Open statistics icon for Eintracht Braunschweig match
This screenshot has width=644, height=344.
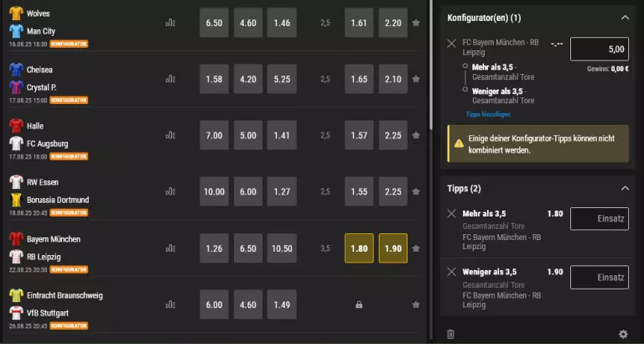[170, 305]
